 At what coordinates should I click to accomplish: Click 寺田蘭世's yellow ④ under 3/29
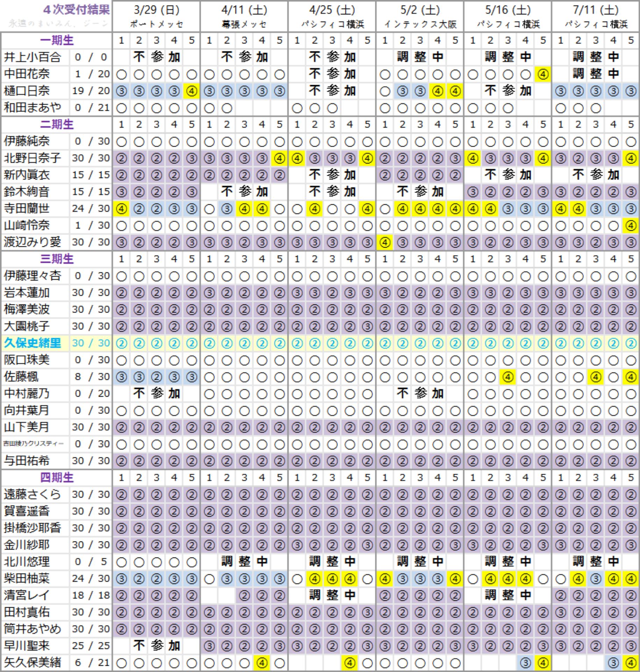coord(121,209)
